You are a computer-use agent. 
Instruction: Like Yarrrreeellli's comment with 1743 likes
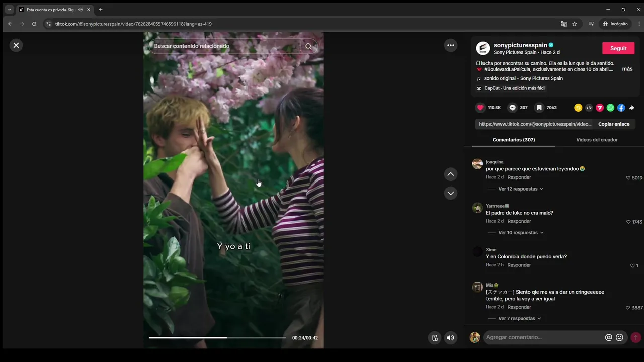click(628, 222)
